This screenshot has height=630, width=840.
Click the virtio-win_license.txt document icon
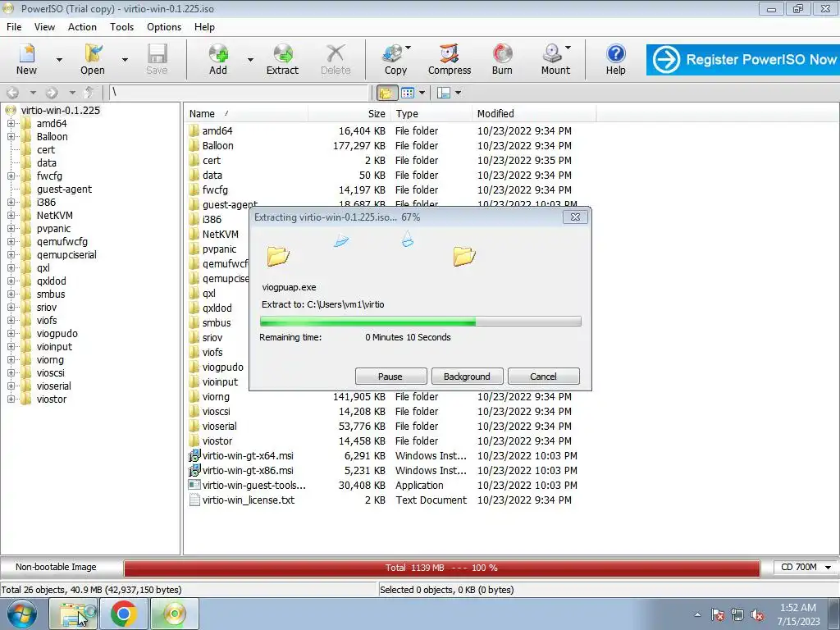pyautogui.click(x=194, y=500)
